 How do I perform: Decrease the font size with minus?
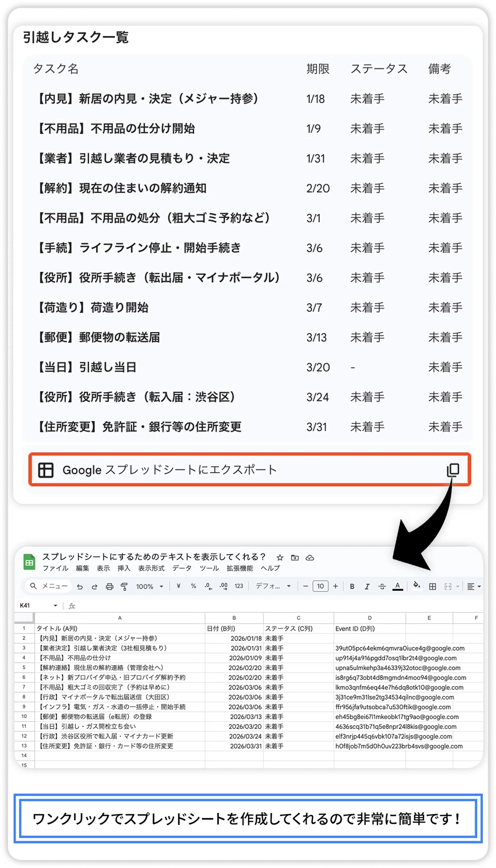pyautogui.click(x=305, y=586)
